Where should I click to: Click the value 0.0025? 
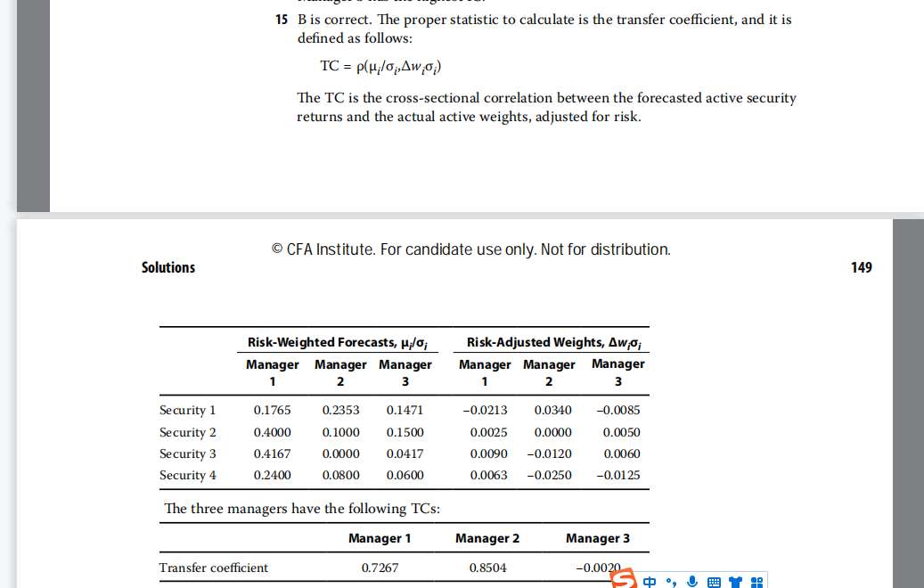click(x=488, y=432)
